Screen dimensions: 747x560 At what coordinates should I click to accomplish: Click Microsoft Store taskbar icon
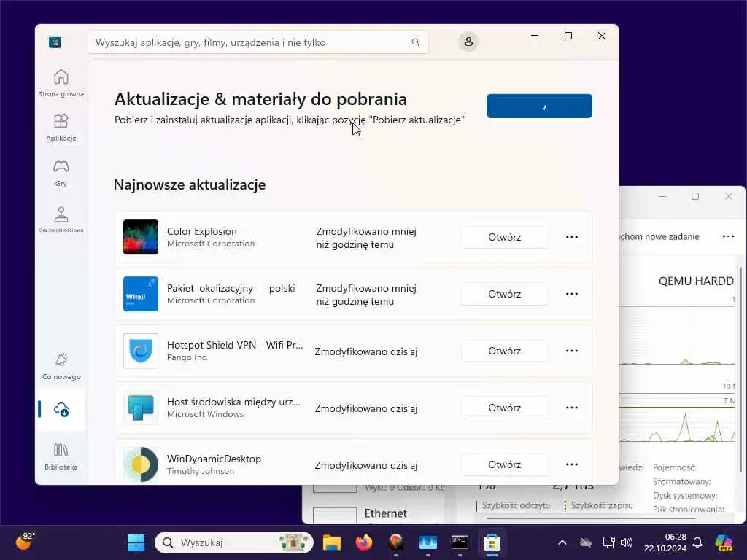pyautogui.click(x=492, y=542)
